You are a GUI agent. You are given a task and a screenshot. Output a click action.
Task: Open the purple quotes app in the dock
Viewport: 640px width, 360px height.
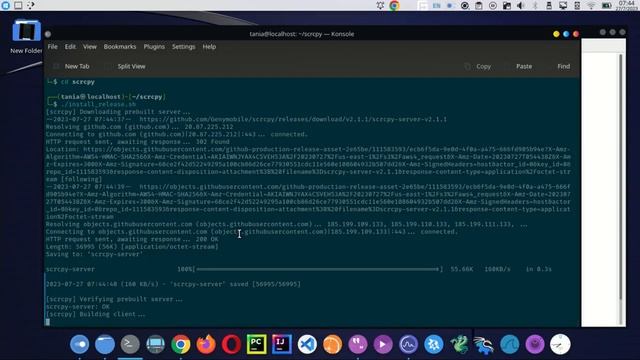click(358, 344)
